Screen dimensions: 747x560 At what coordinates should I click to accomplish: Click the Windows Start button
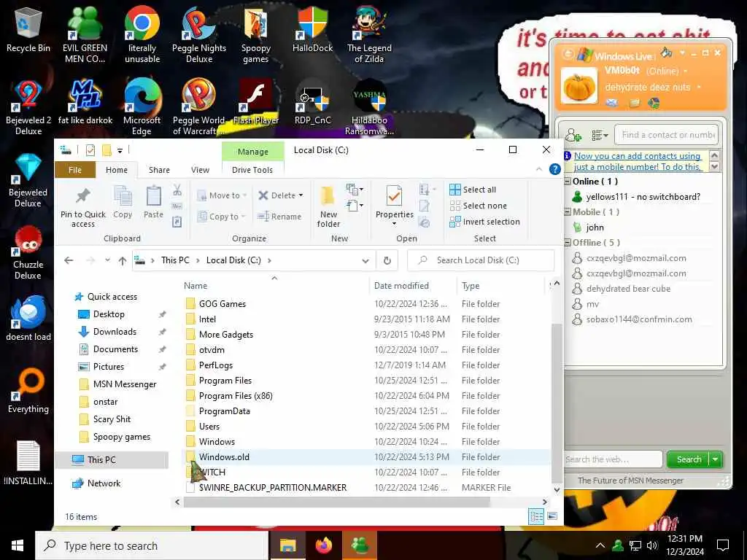18,545
